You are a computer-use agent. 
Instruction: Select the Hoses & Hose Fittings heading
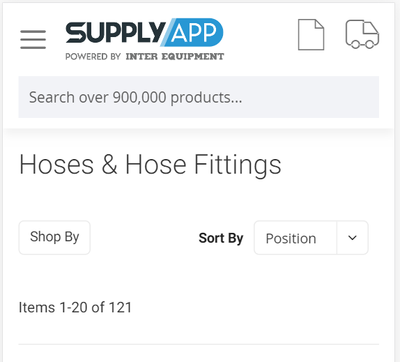coord(150,165)
